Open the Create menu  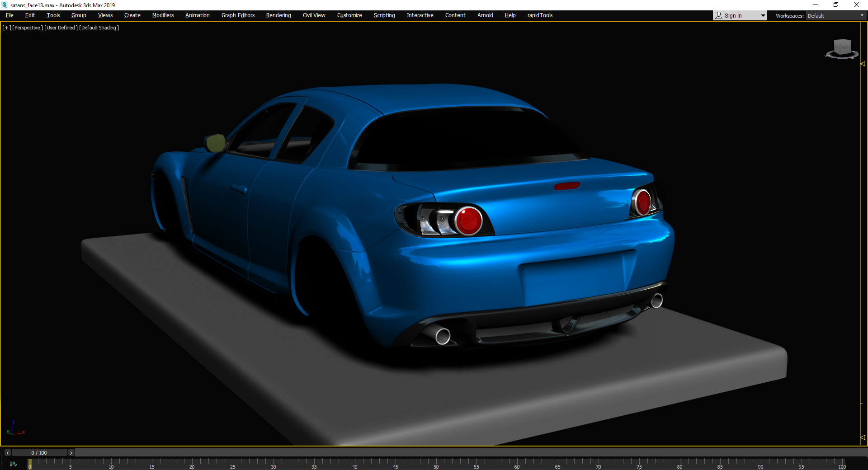[132, 15]
